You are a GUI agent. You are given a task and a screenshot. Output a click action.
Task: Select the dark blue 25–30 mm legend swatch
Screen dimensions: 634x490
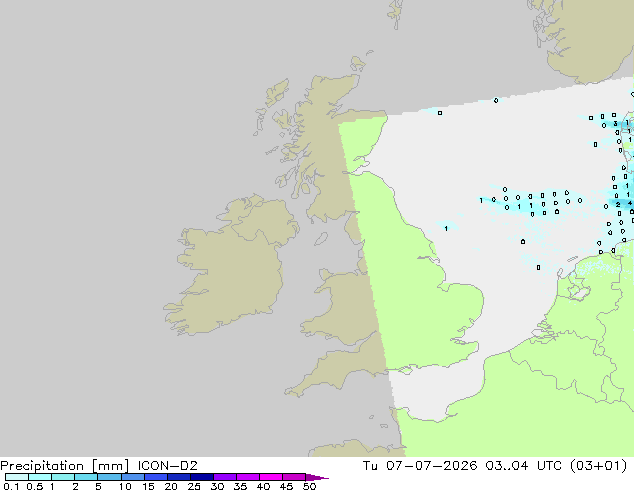click(x=202, y=477)
